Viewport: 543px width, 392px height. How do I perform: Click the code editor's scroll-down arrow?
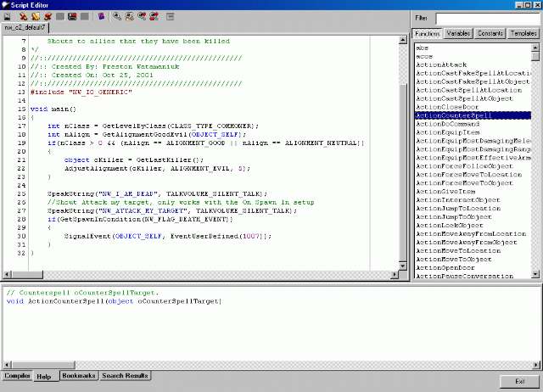tap(405, 267)
